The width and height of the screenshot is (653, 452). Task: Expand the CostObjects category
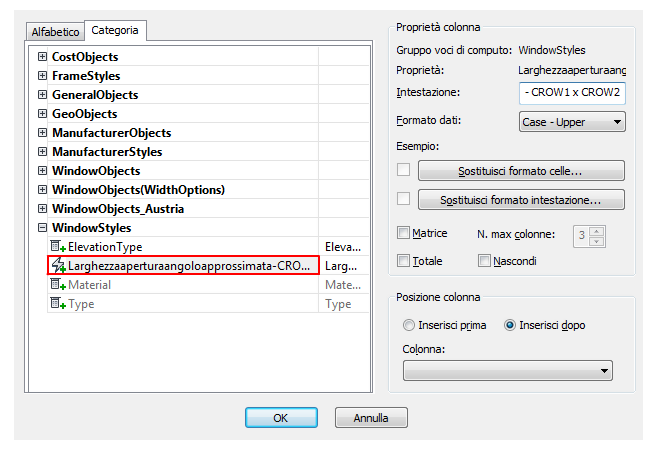pyautogui.click(x=42, y=56)
